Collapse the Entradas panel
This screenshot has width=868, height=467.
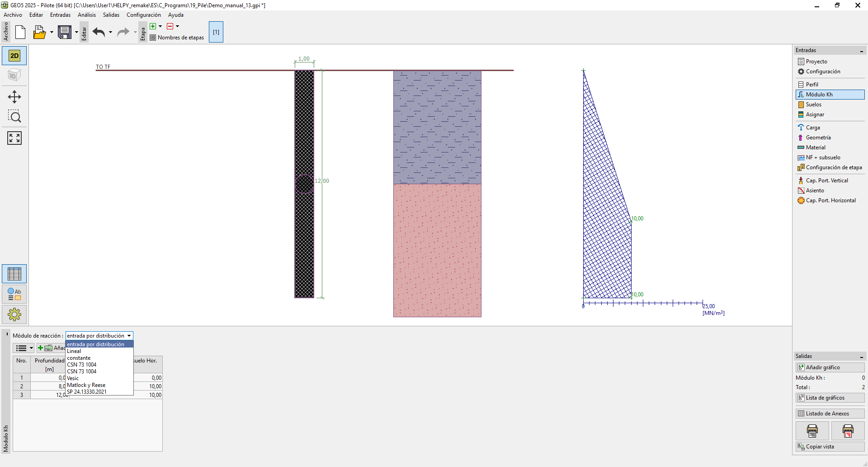[x=861, y=51]
